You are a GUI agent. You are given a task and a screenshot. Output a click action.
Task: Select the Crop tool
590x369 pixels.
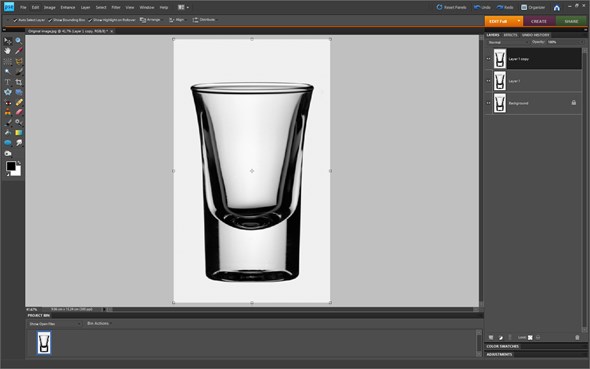(x=18, y=82)
